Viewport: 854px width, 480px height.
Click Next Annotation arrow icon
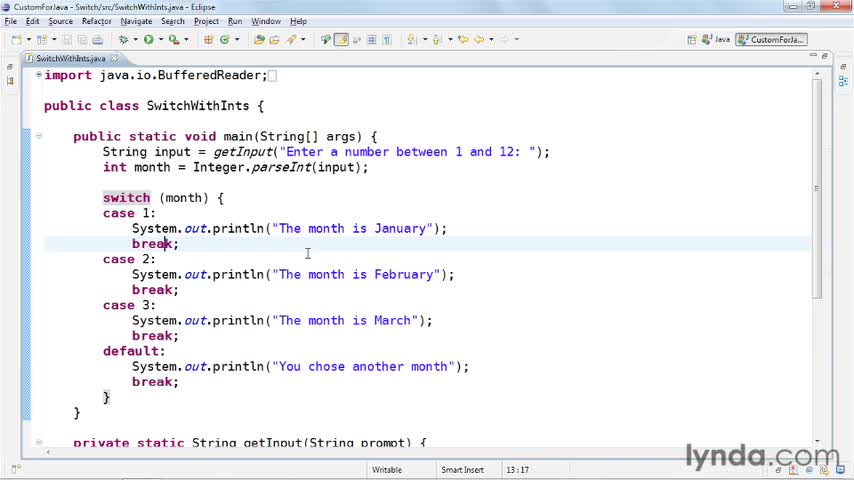pos(412,40)
